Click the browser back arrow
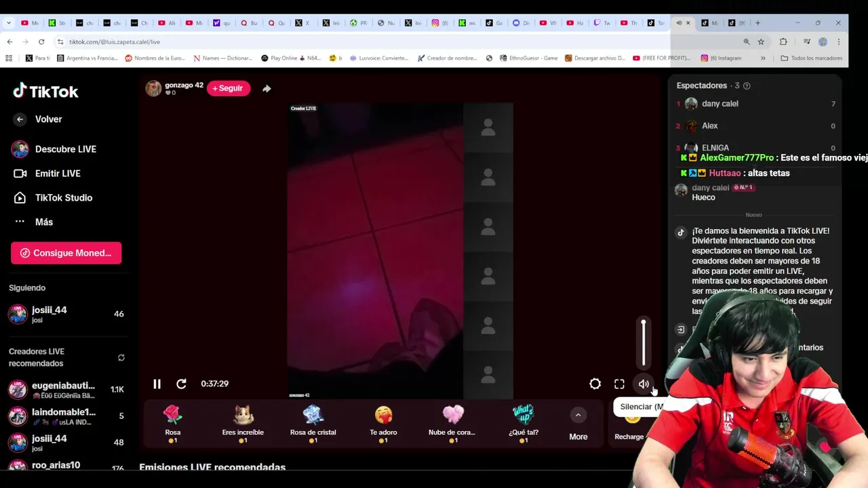This screenshot has height=488, width=868. pyautogui.click(x=9, y=41)
